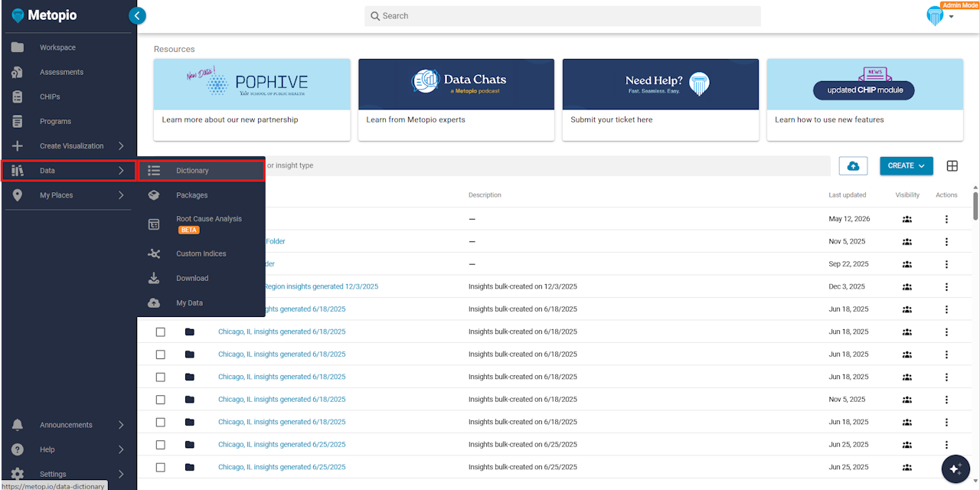Click the Metopio logo
The width and height of the screenshot is (980, 490).
[44, 15]
